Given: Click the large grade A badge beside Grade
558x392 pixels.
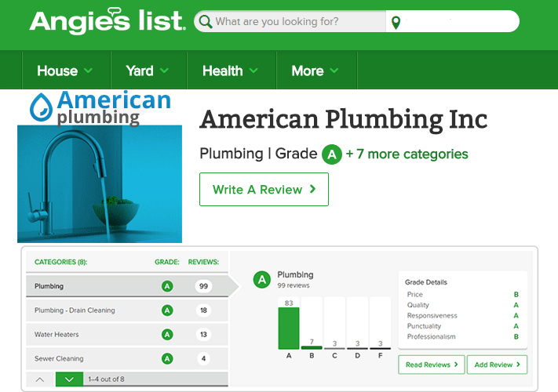Looking at the screenshot, I should [332, 154].
